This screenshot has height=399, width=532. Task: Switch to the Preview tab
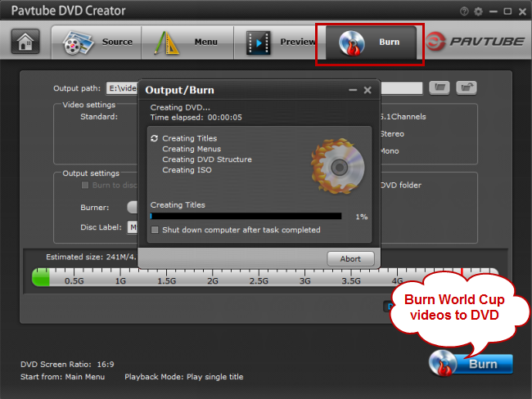(x=280, y=42)
